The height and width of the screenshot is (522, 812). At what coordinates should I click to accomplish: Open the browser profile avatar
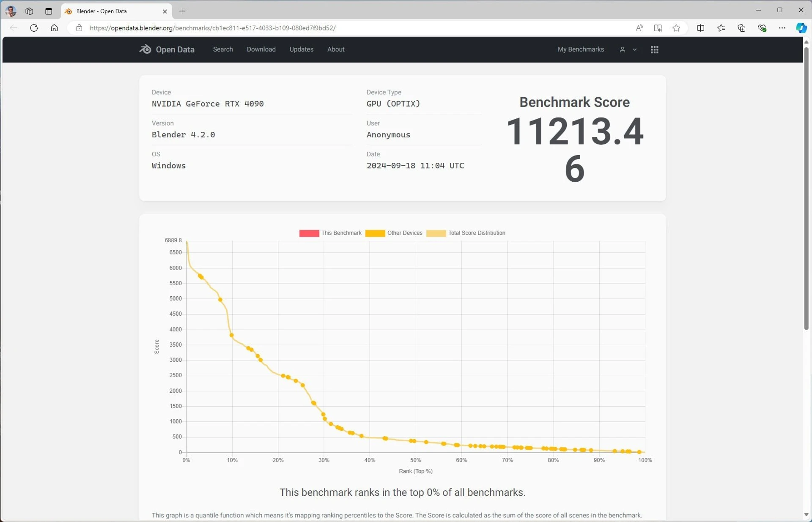click(11, 11)
